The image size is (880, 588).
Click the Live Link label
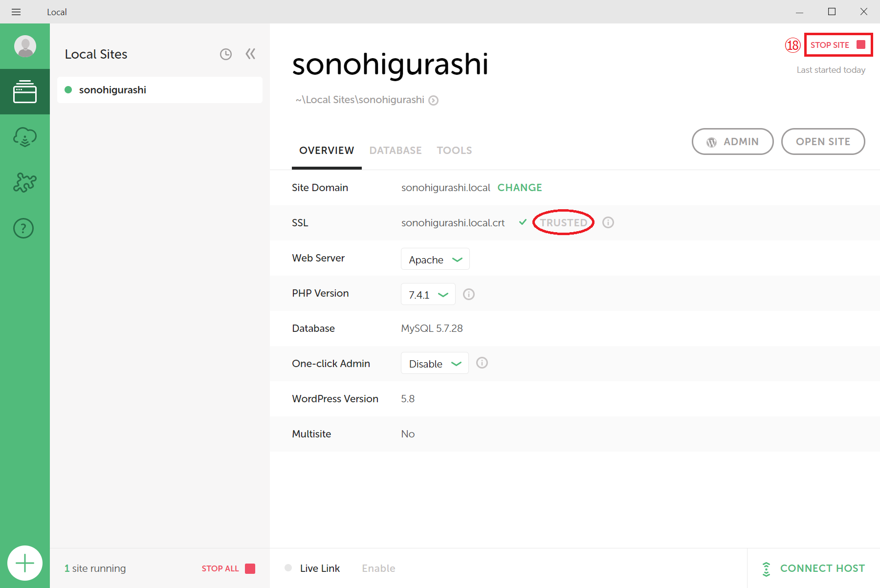[320, 568]
